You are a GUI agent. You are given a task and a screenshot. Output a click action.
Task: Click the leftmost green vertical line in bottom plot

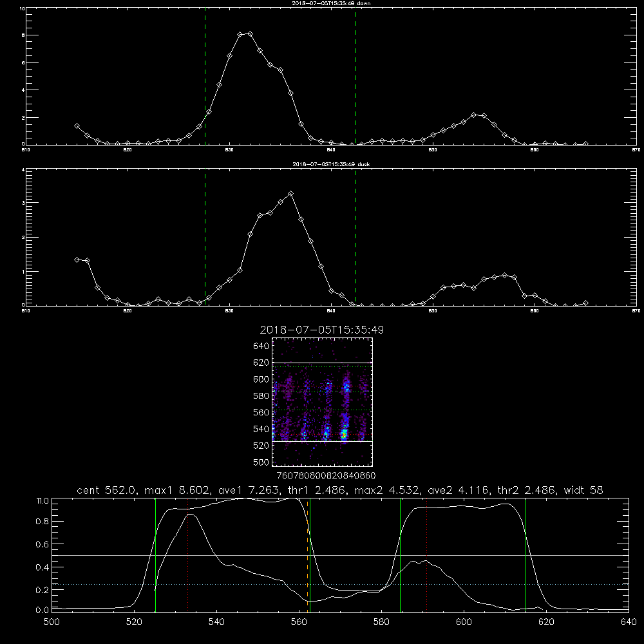click(x=155, y=555)
